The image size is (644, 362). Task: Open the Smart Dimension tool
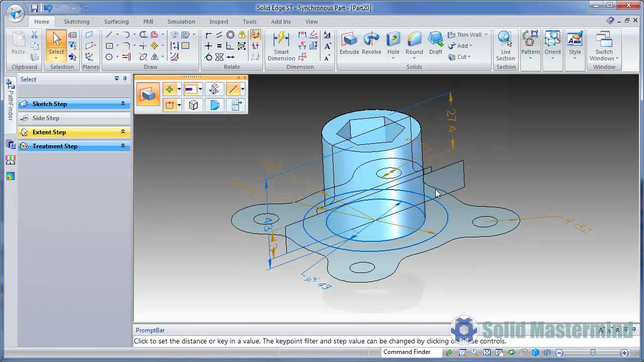tap(281, 46)
